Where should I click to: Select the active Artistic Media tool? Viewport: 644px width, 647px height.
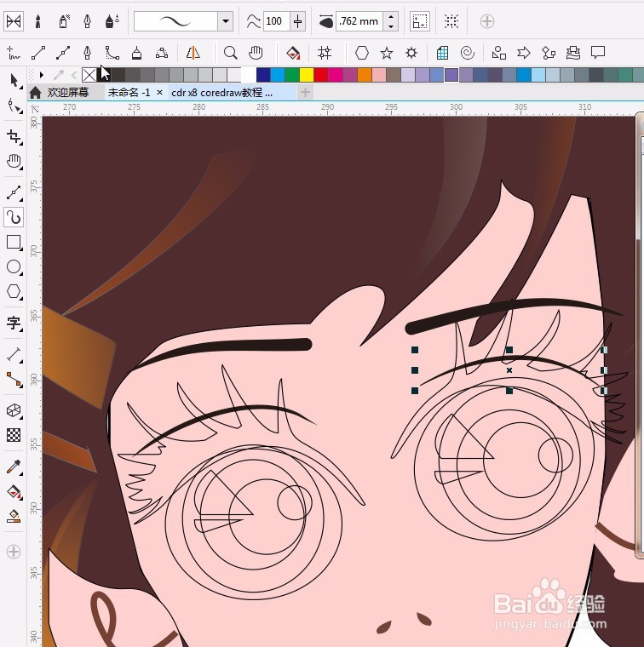(14, 217)
